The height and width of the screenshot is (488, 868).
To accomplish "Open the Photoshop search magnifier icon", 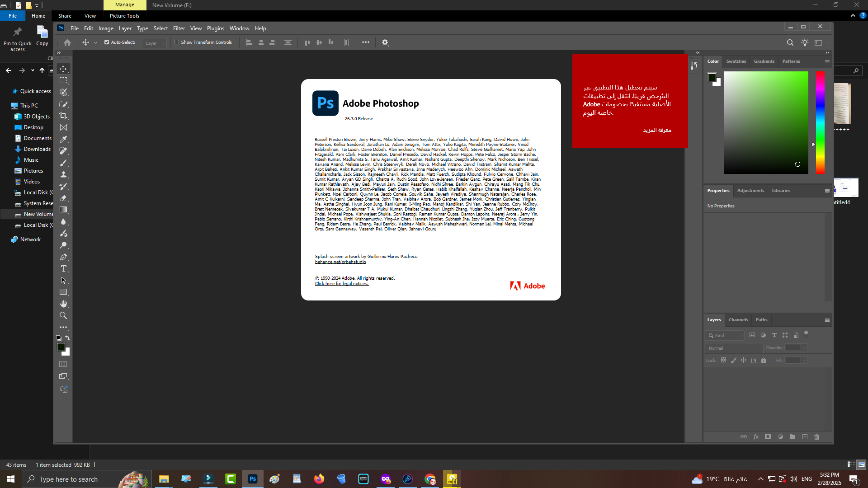I will tap(790, 42).
